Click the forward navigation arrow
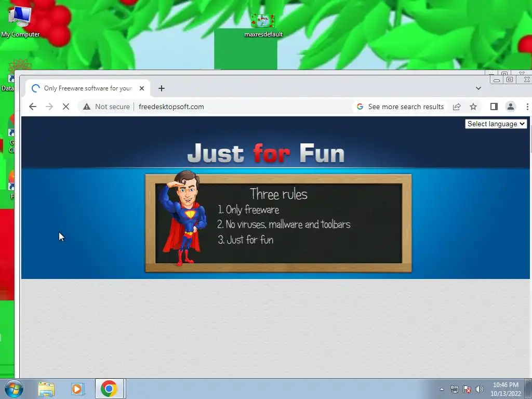This screenshot has height=399, width=532. (49, 107)
